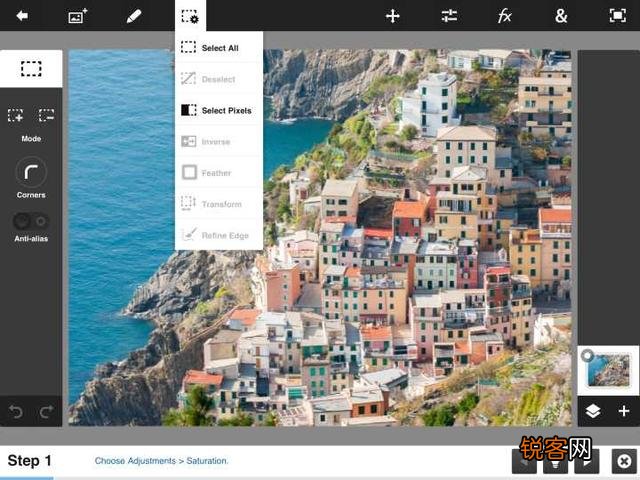The height and width of the screenshot is (480, 640).
Task: Select the rectangular marquee tool
Action: 31,69
